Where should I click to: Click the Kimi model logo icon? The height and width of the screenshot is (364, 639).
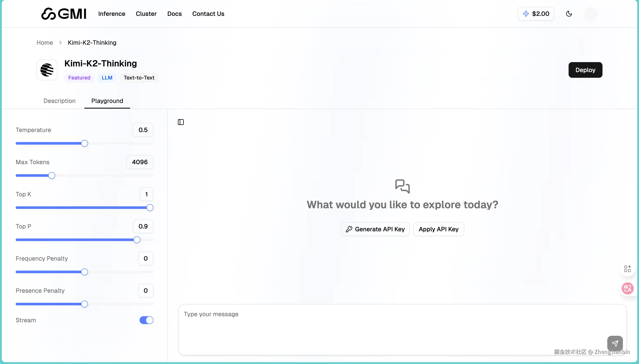pyautogui.click(x=47, y=70)
